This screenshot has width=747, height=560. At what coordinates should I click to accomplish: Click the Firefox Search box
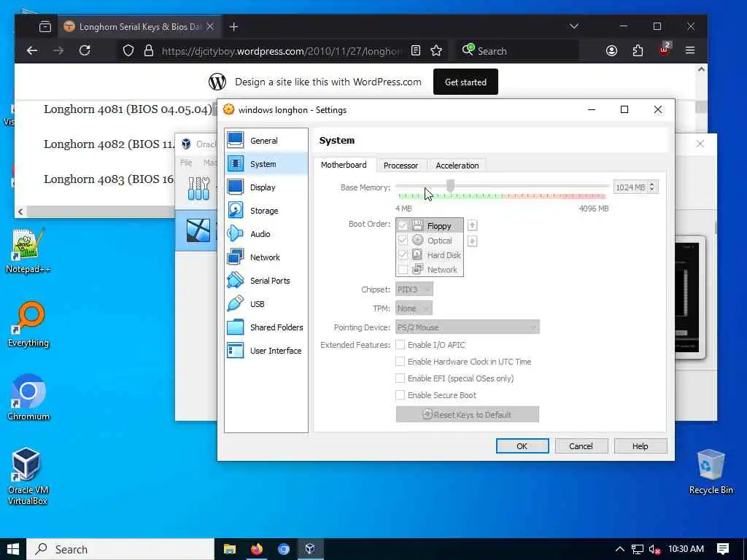point(517,50)
